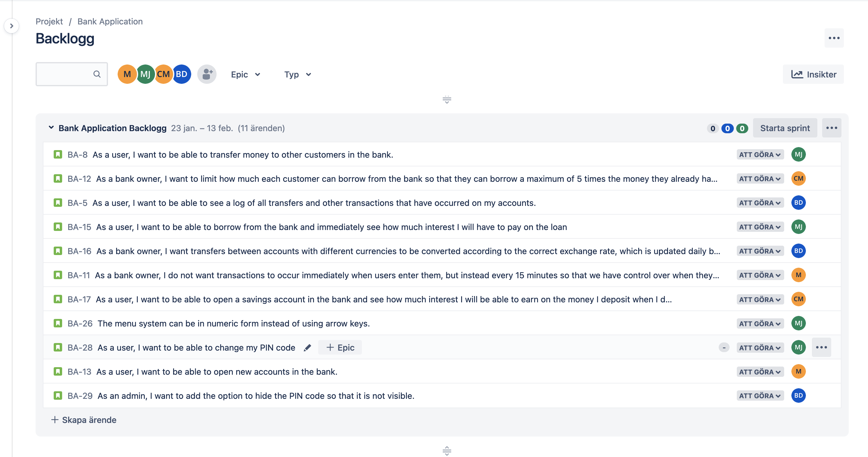Viewport: 868px width, 457px height.
Task: Open the sprint actions menu
Action: pyautogui.click(x=832, y=128)
